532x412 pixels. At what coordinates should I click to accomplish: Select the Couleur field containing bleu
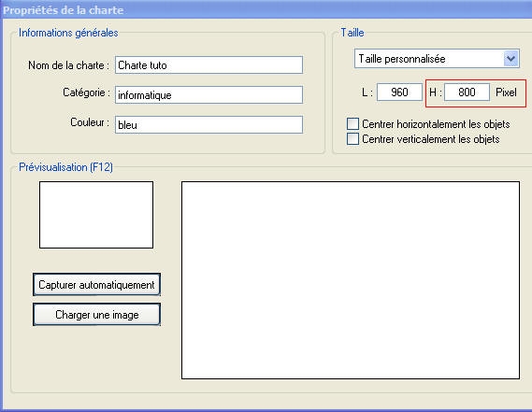208,124
